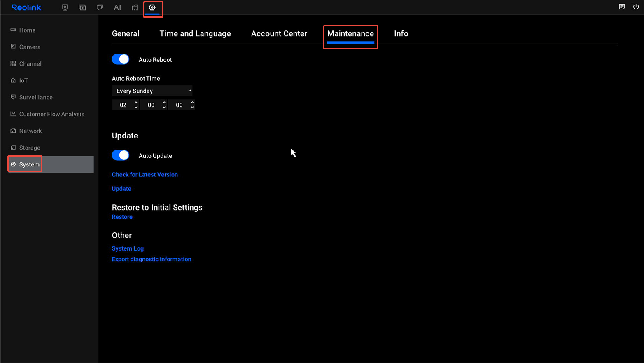Open the notes/log icon at top right

pyautogui.click(x=622, y=7)
